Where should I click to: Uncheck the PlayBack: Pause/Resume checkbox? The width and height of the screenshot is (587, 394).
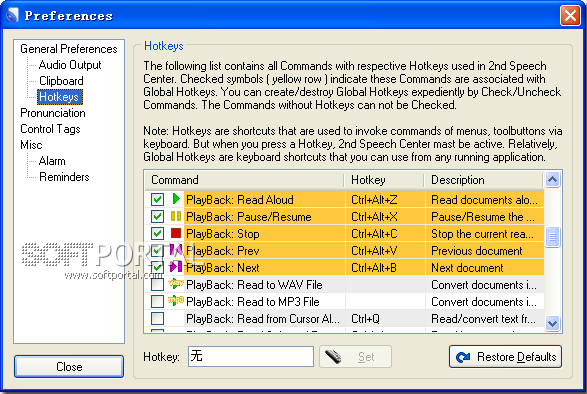click(x=157, y=216)
